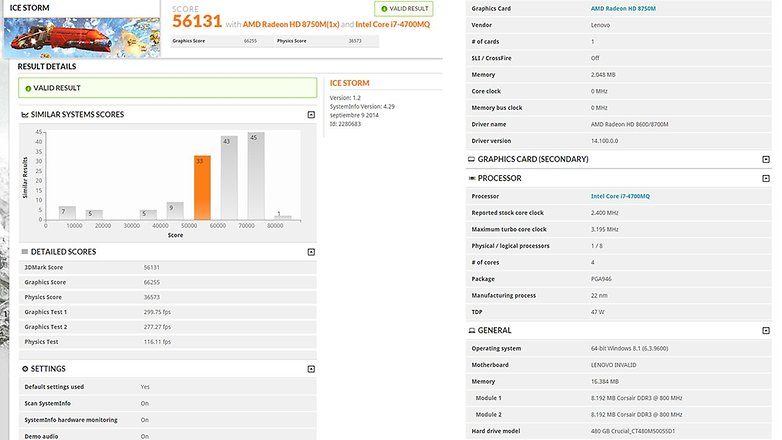Viewport: 782px width, 440px height.
Task: Click the Graphics Test 1 value 299.75 fps
Action: (157, 312)
